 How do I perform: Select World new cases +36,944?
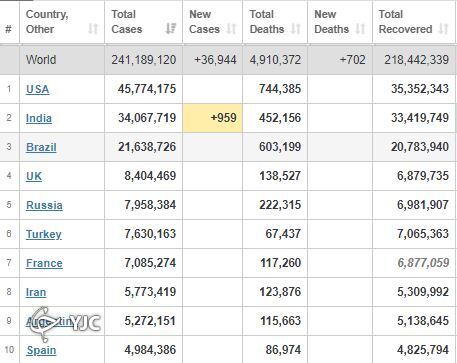point(215,60)
